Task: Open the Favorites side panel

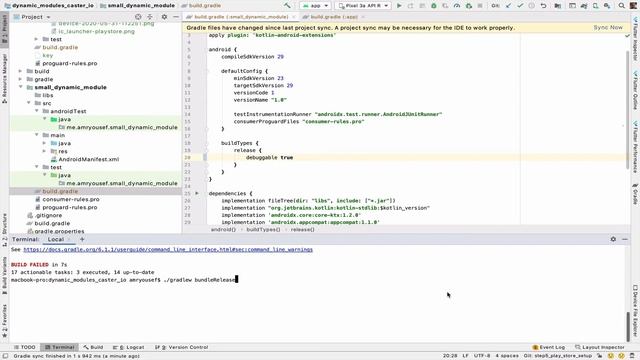Action: tap(4, 320)
